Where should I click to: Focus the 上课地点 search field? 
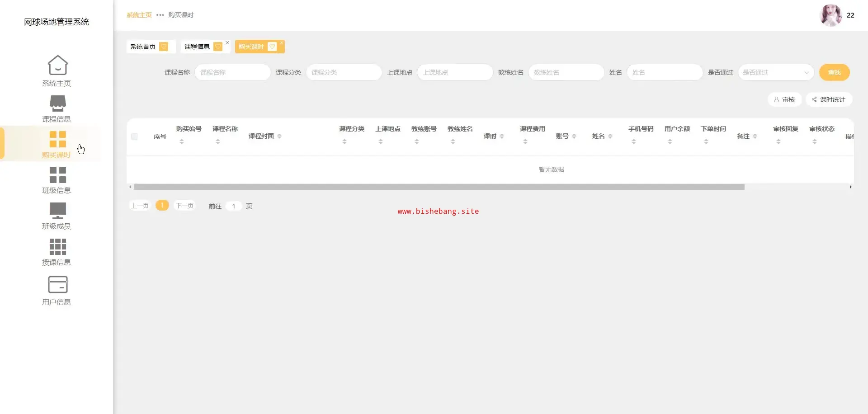click(455, 72)
